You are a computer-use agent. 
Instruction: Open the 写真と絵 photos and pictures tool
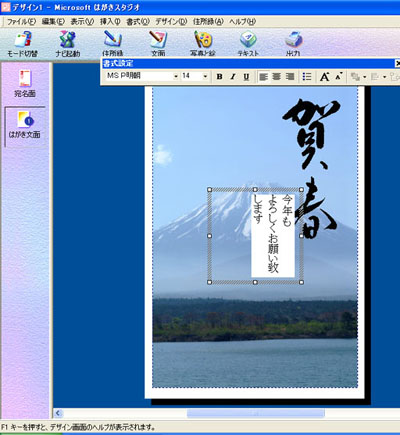pyautogui.click(x=203, y=43)
